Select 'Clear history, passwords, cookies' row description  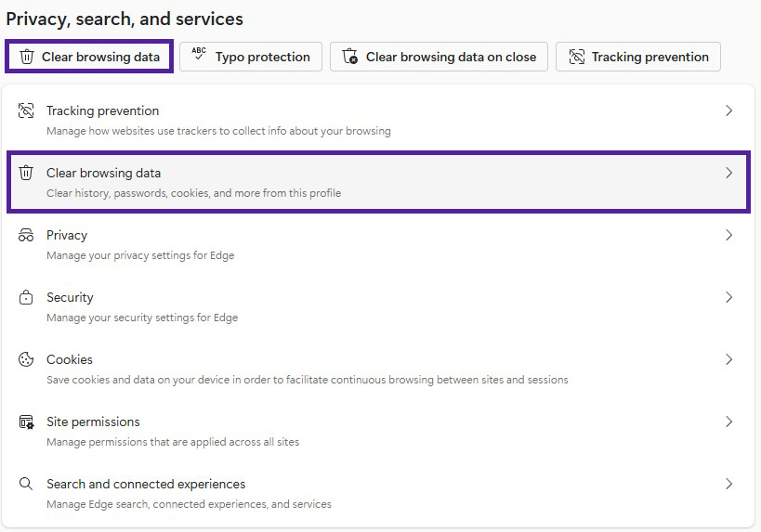pyautogui.click(x=193, y=193)
